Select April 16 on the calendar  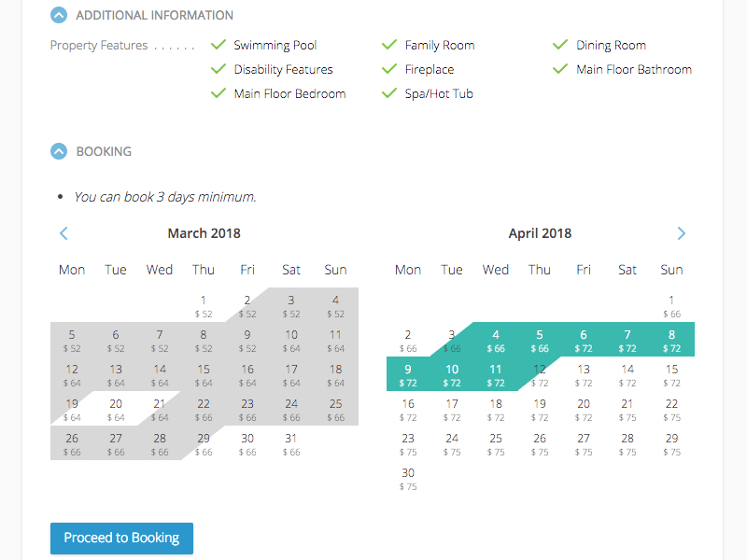pyautogui.click(x=408, y=409)
